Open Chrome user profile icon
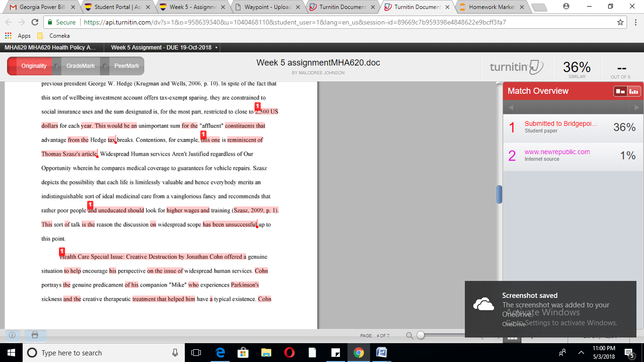This screenshot has width=644, height=362. [x=566, y=7]
